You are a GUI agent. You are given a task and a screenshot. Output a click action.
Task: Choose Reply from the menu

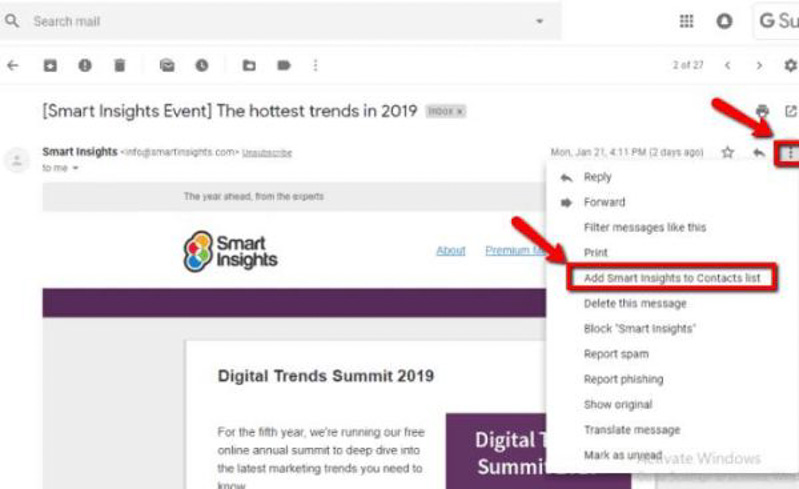[672, 177]
